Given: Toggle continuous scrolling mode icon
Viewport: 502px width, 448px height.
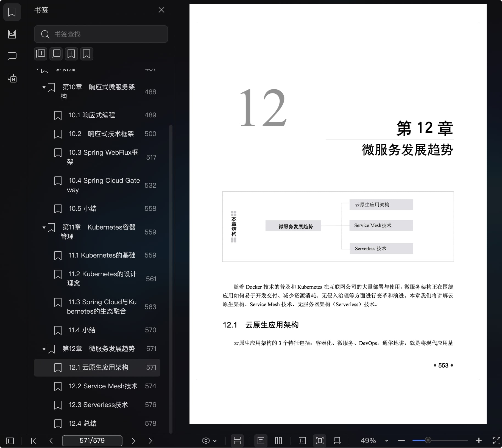Looking at the screenshot, I should pyautogui.click(x=237, y=441).
